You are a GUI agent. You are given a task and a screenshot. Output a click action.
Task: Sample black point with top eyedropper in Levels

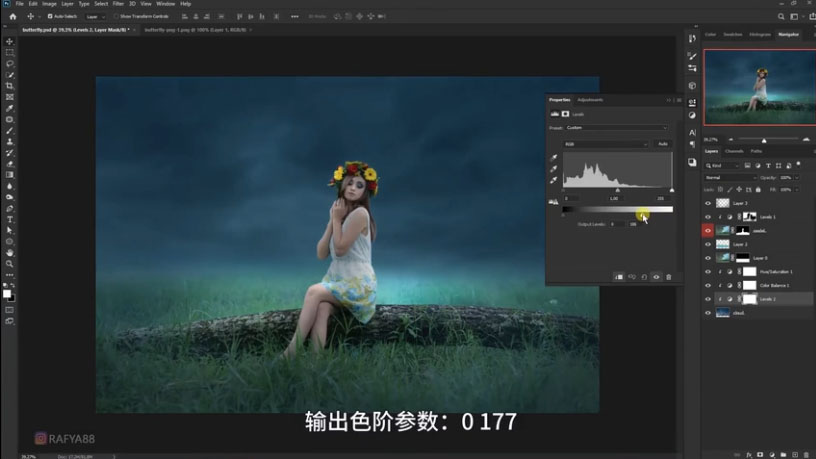[554, 158]
